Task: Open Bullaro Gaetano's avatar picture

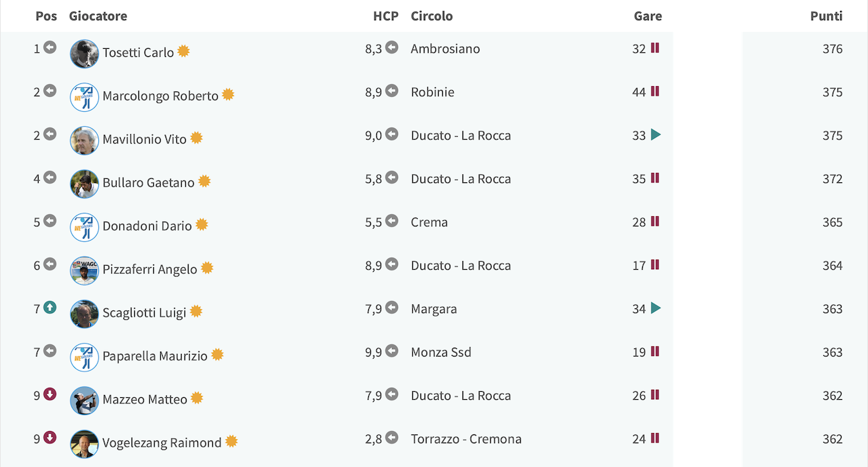Action: [85, 184]
